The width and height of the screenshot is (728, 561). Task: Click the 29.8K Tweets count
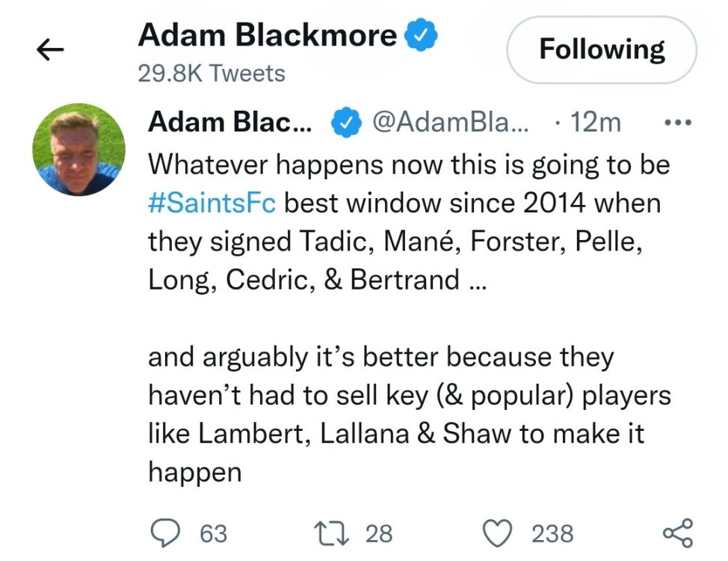212,73
